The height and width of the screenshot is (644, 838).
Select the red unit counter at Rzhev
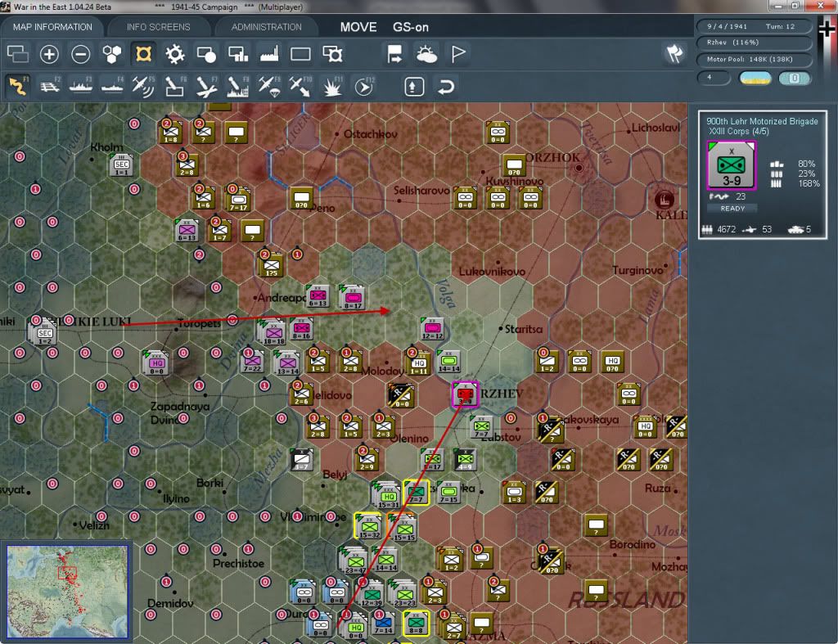coord(465,395)
